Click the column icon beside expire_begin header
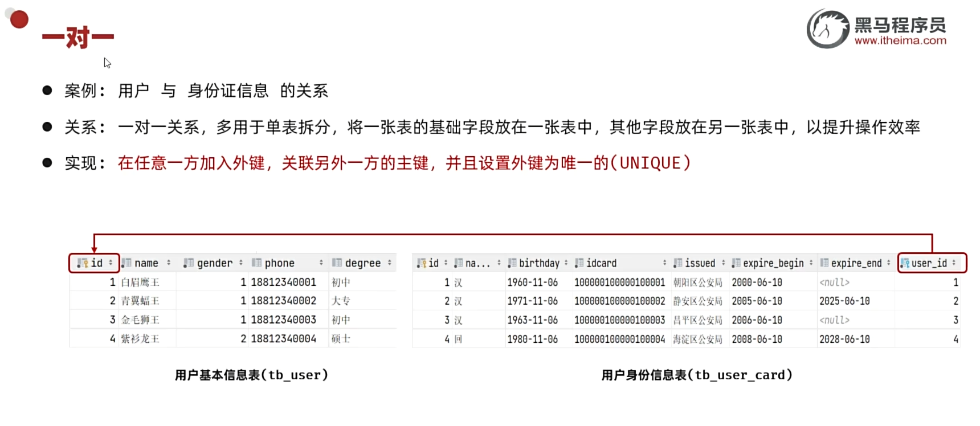 736,263
